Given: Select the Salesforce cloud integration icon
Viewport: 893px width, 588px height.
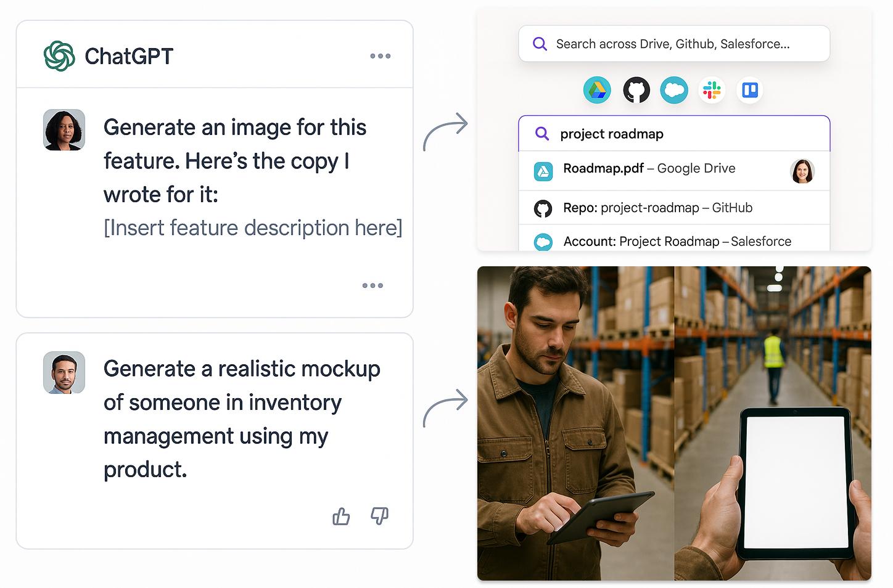Looking at the screenshot, I should pyautogui.click(x=674, y=91).
